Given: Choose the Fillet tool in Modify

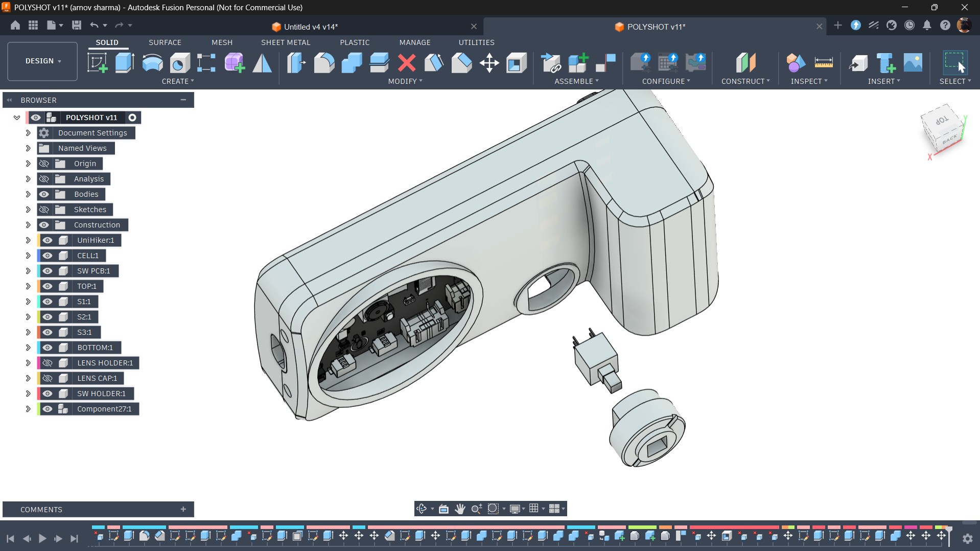Looking at the screenshot, I should click(x=324, y=63).
